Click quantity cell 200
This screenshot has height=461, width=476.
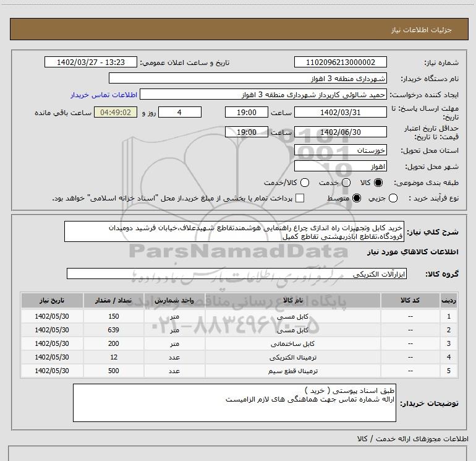(x=114, y=343)
